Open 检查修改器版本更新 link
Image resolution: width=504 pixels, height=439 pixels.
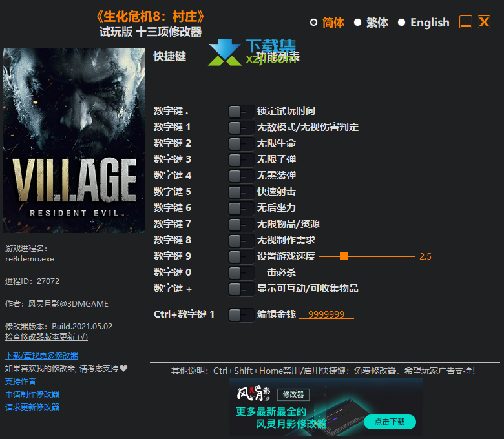[47, 337]
